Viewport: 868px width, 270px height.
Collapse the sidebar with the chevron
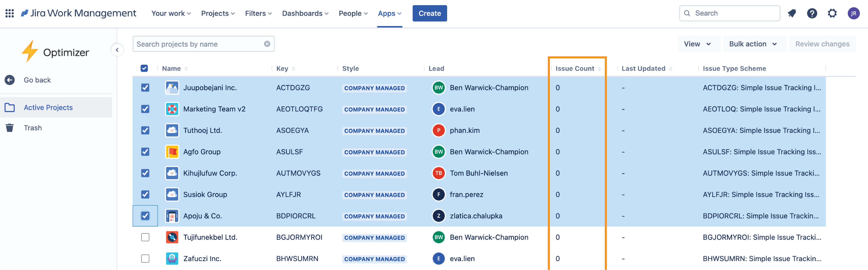[117, 50]
